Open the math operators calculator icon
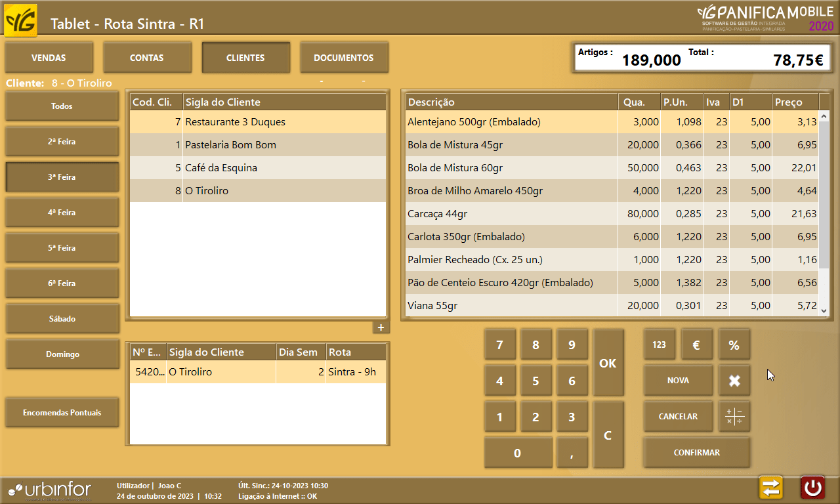840x504 pixels. [x=734, y=417]
